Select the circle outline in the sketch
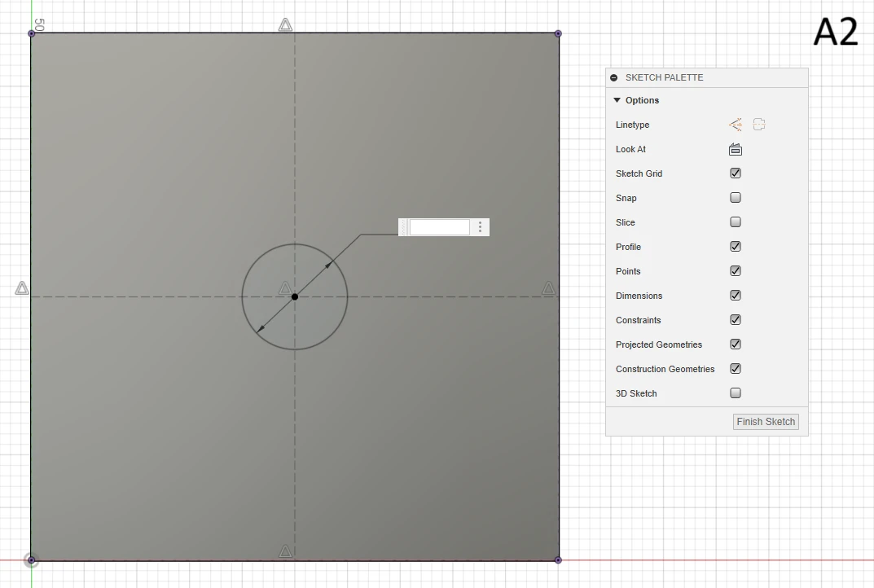The height and width of the screenshot is (588, 874). click(x=242, y=296)
